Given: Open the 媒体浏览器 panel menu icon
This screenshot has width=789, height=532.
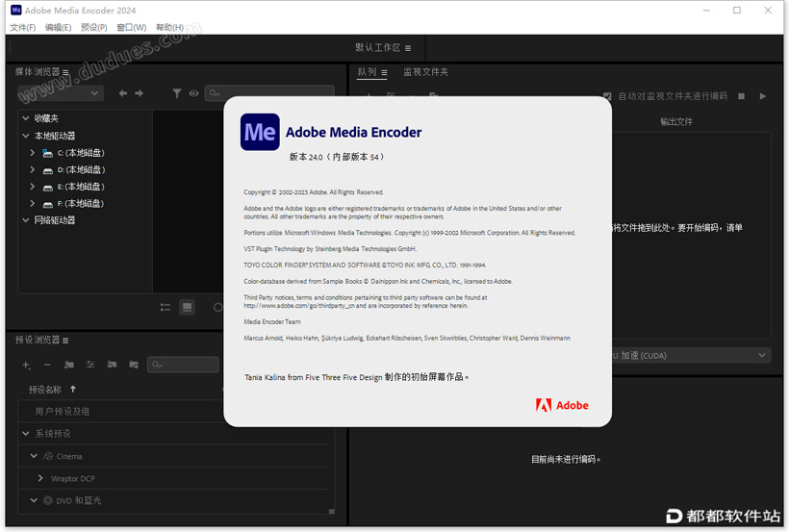Looking at the screenshot, I should (65, 72).
